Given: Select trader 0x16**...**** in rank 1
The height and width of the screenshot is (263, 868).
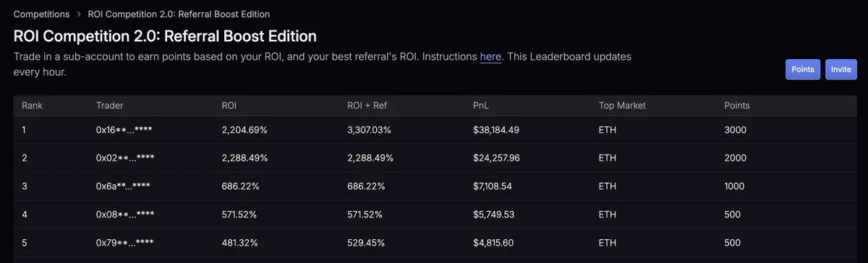Looking at the screenshot, I should (124, 130).
